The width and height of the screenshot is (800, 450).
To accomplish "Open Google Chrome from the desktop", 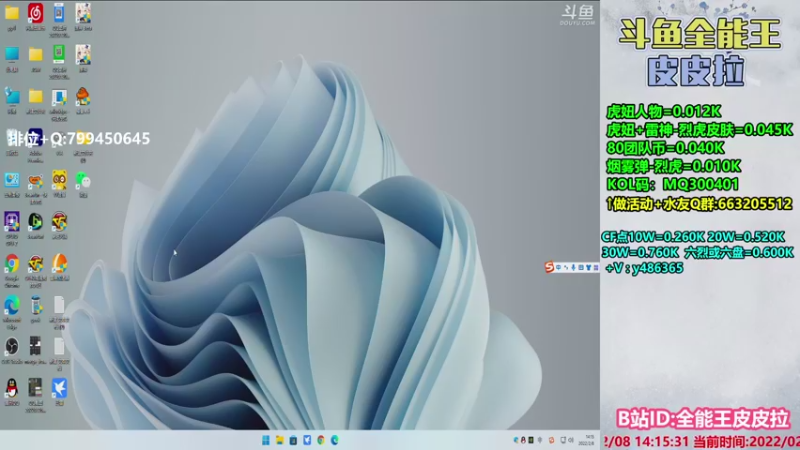I will 12,264.
